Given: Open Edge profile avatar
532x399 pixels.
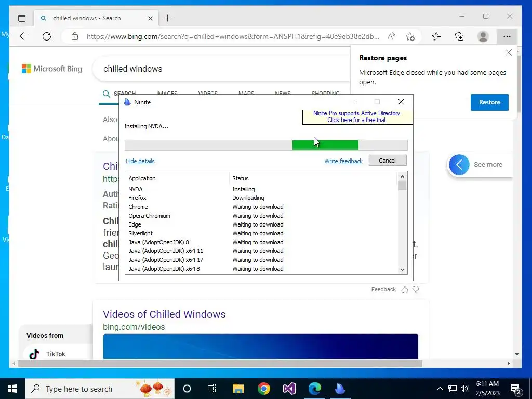Looking at the screenshot, I should tap(483, 36).
